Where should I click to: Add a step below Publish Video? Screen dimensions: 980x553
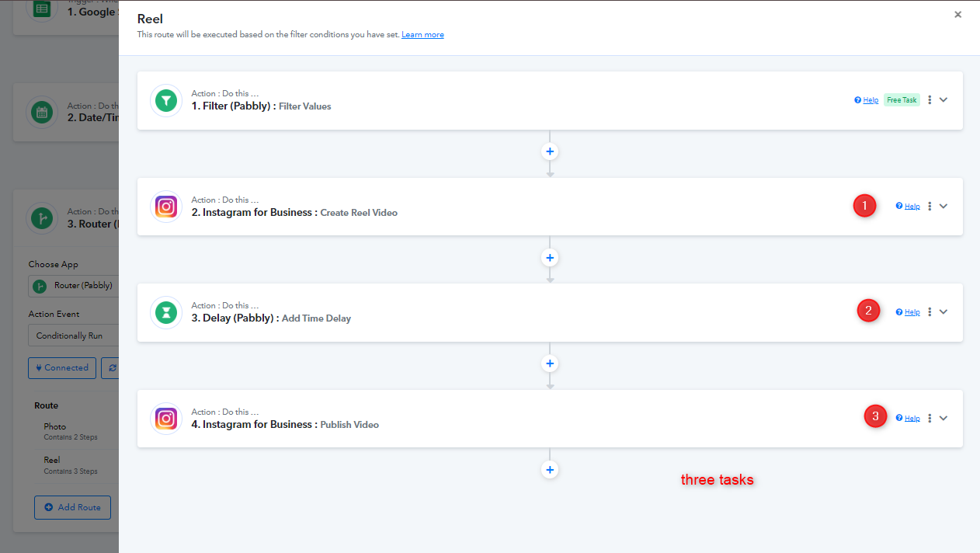tap(550, 469)
